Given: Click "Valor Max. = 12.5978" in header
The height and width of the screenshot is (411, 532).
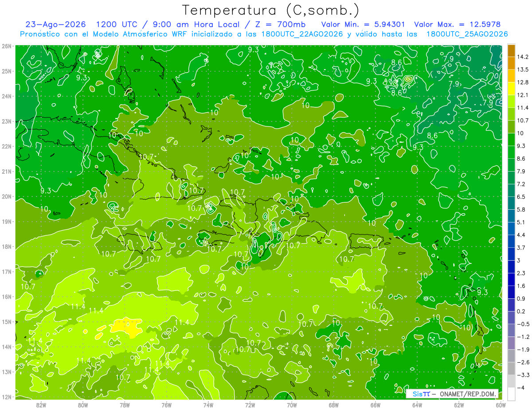Looking at the screenshot, I should (x=457, y=24).
